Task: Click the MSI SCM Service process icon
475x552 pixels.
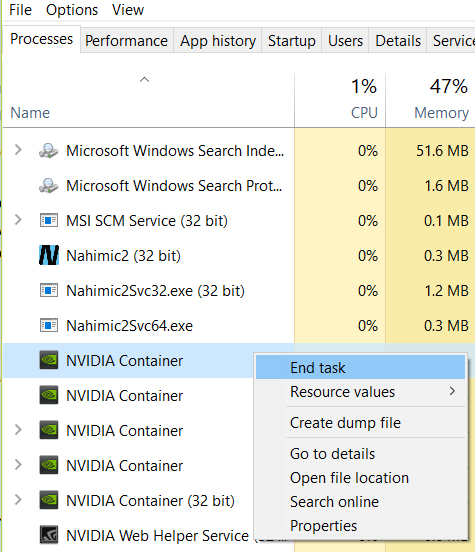Action: pyautogui.click(x=49, y=221)
